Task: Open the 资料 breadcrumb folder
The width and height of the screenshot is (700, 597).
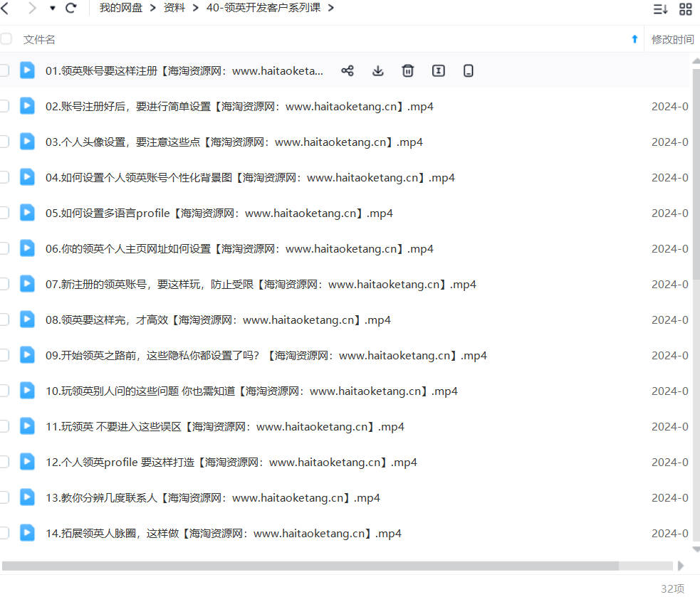Action: point(174,8)
